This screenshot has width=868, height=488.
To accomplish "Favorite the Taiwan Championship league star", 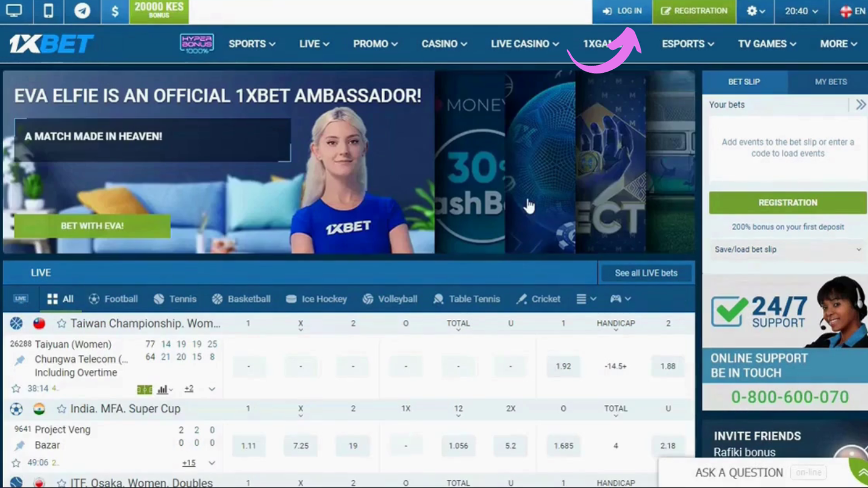I will coord(61,324).
